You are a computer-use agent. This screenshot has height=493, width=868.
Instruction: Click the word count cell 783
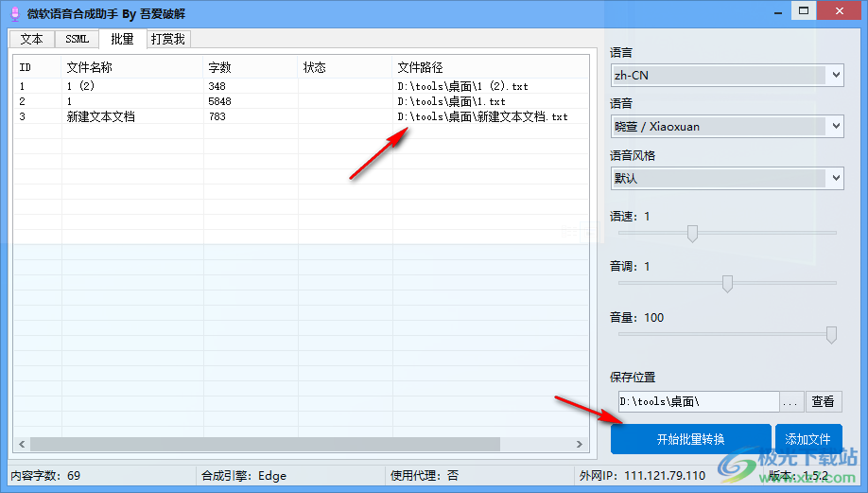[217, 116]
